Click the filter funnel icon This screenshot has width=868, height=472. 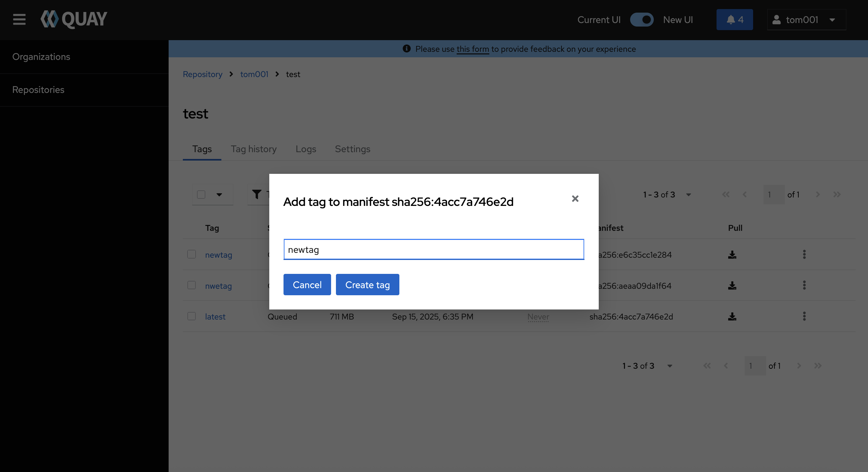pos(257,194)
